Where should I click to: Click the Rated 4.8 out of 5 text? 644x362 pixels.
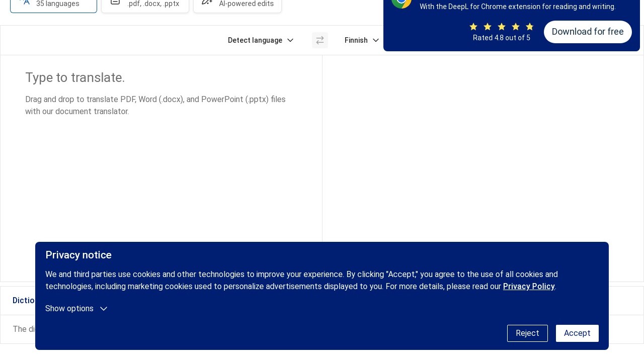click(501, 38)
